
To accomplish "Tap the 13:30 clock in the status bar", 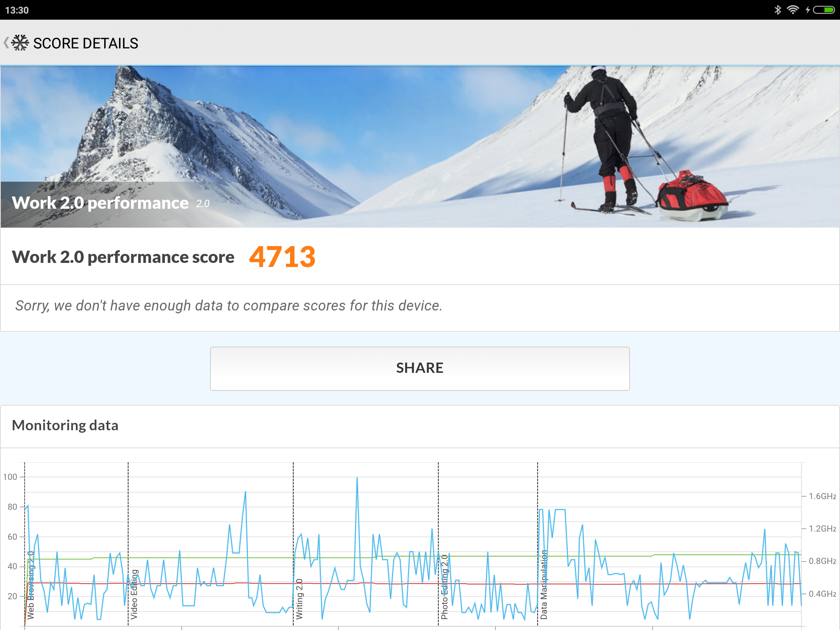I will 17,10.
